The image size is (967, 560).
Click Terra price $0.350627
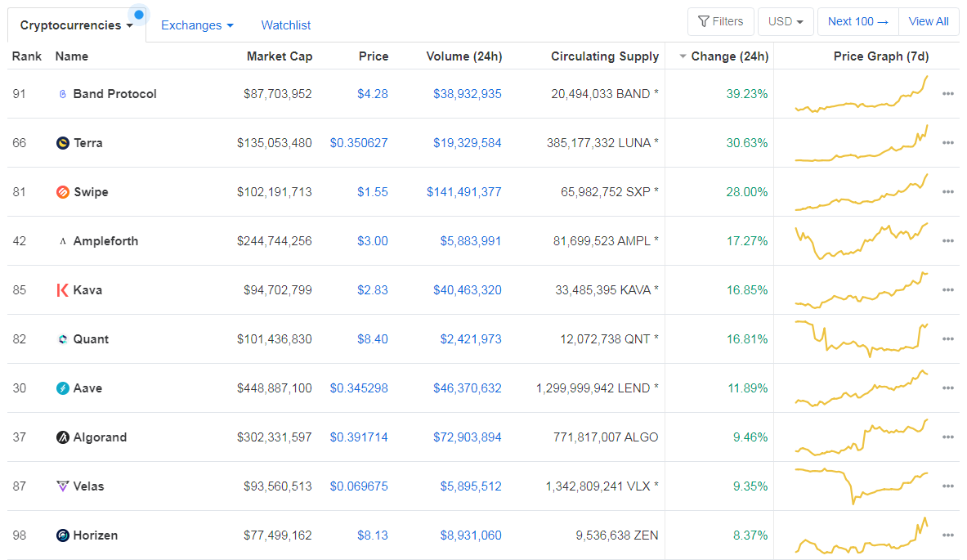pyautogui.click(x=359, y=143)
